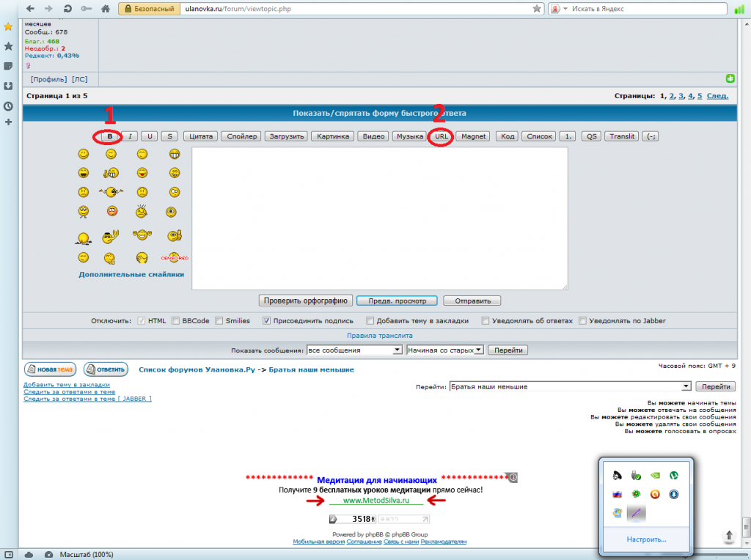Expand the 'Начиная со старых' sort dropdown
Screen dimensions: 751x560
click(x=444, y=350)
